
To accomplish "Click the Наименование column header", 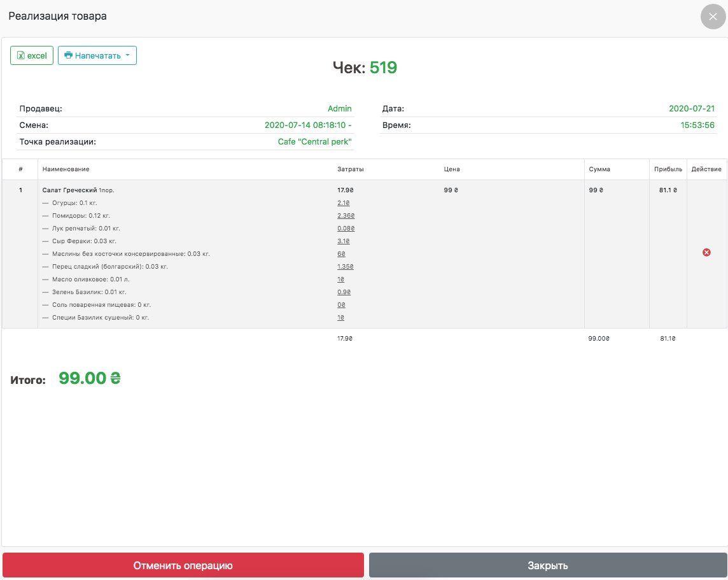I will tap(66, 169).
